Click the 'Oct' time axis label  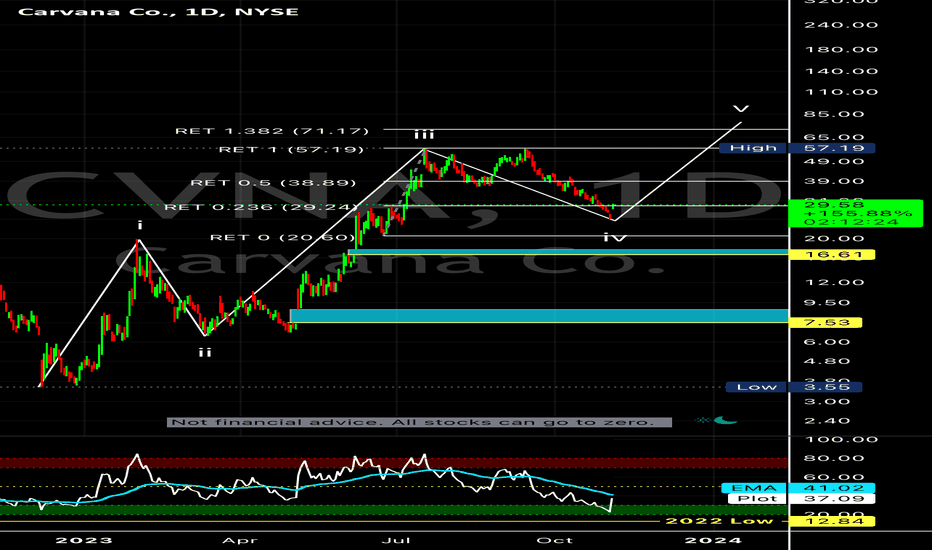point(554,540)
